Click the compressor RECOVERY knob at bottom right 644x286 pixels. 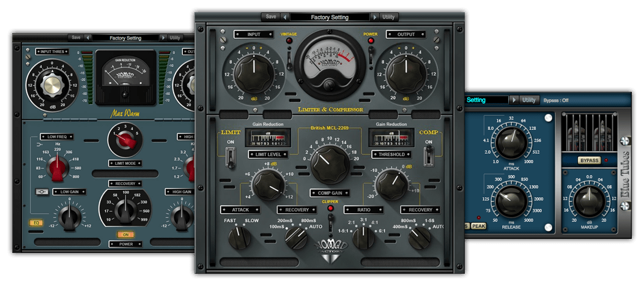(420, 238)
